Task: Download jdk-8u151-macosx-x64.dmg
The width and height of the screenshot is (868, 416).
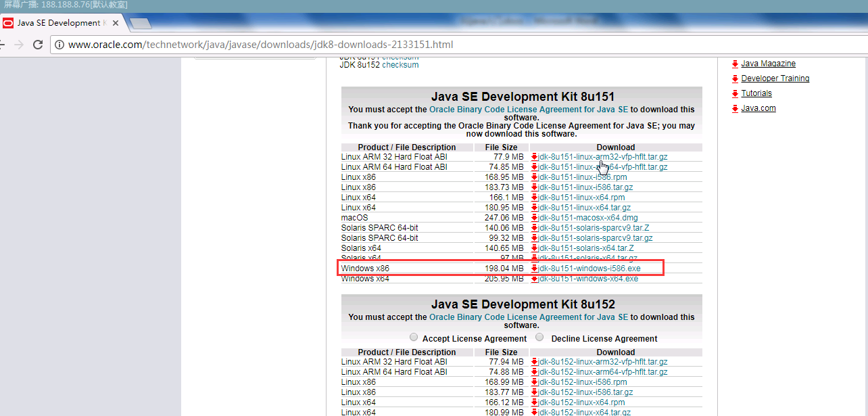Action: pyautogui.click(x=588, y=218)
